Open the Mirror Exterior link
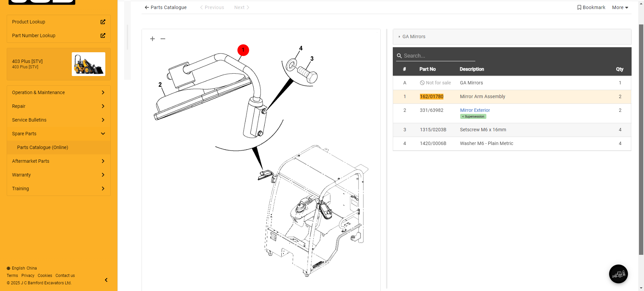This screenshot has height=291, width=644. (475, 110)
